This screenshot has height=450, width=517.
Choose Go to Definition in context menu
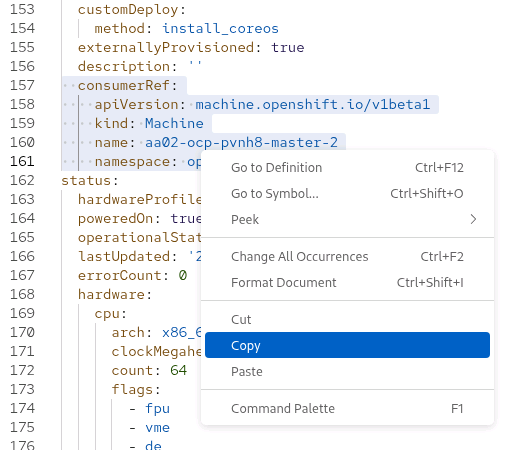(x=347, y=168)
